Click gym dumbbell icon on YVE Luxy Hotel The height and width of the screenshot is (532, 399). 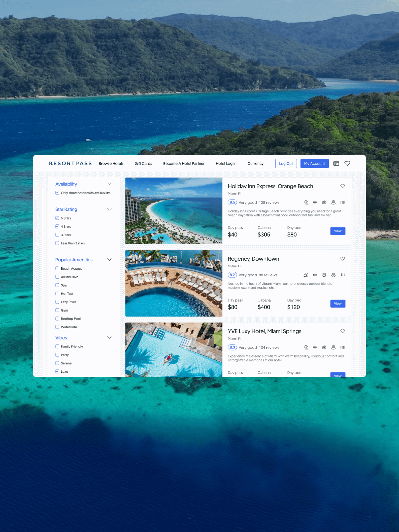[315, 347]
